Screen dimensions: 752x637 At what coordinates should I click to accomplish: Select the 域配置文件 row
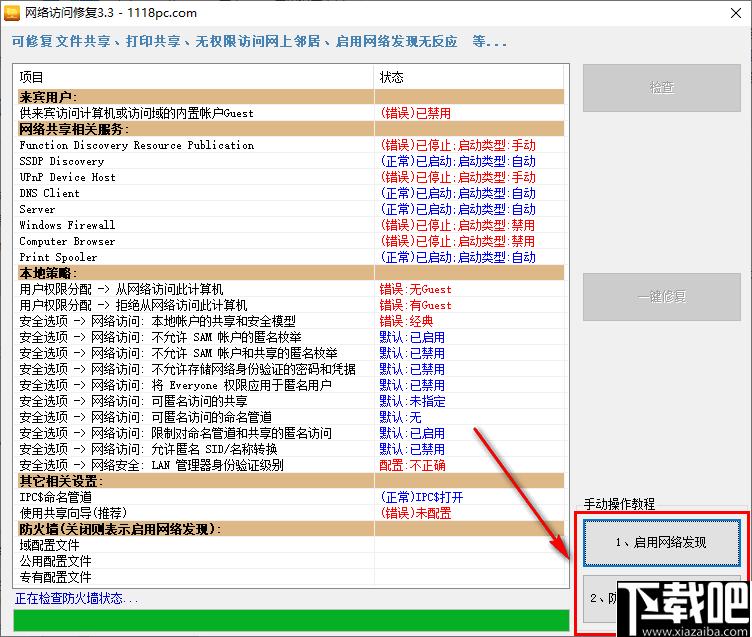[291, 545]
